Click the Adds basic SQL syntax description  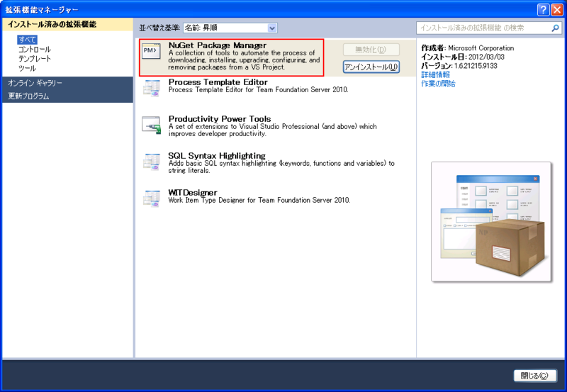(x=281, y=167)
